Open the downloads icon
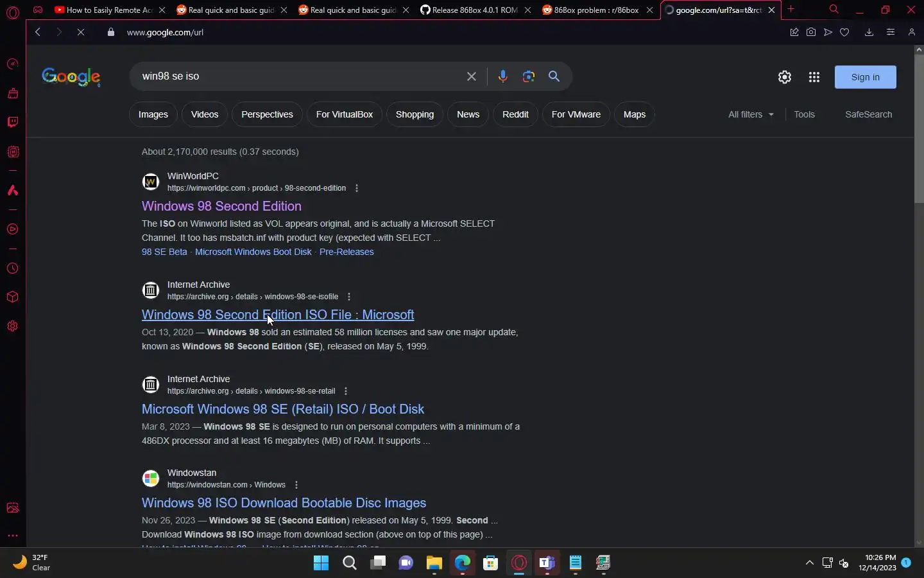 (x=869, y=32)
